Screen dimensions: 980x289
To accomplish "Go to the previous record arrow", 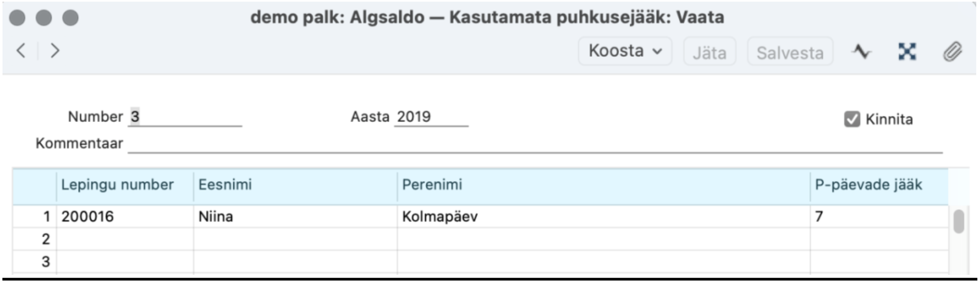I will (x=21, y=51).
